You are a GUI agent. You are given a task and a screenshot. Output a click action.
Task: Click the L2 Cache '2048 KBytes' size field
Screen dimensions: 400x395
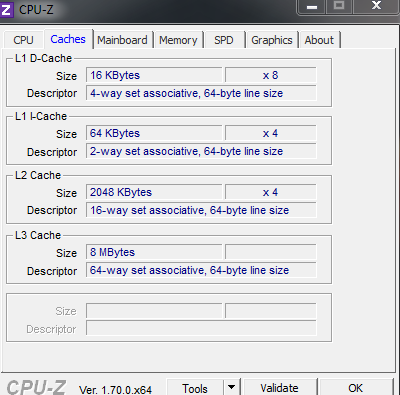point(154,192)
